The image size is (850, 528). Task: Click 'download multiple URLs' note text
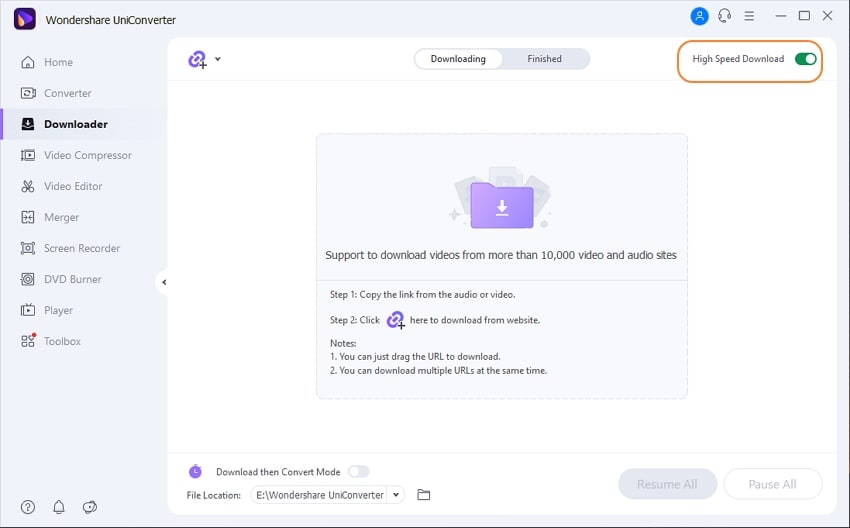(439, 371)
